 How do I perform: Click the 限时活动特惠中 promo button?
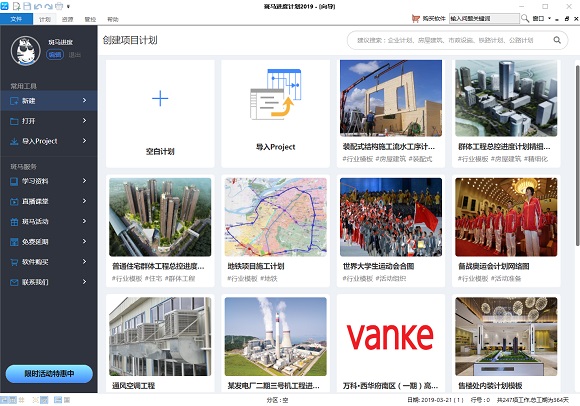49,374
